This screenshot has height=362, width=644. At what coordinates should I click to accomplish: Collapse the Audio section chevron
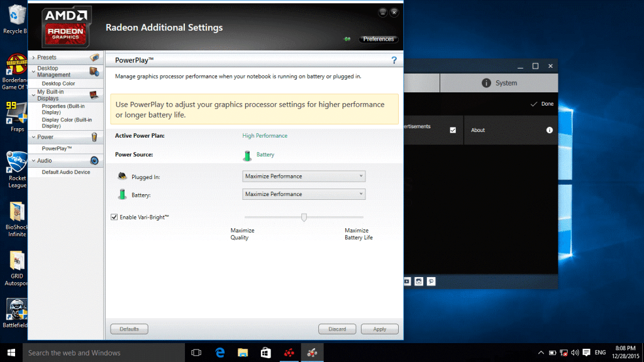(x=34, y=160)
